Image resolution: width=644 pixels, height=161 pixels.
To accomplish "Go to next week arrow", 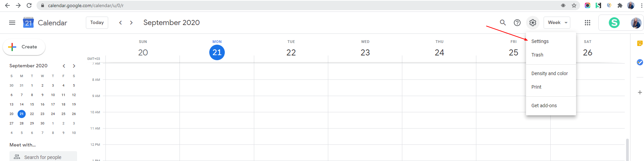I will click(x=131, y=23).
